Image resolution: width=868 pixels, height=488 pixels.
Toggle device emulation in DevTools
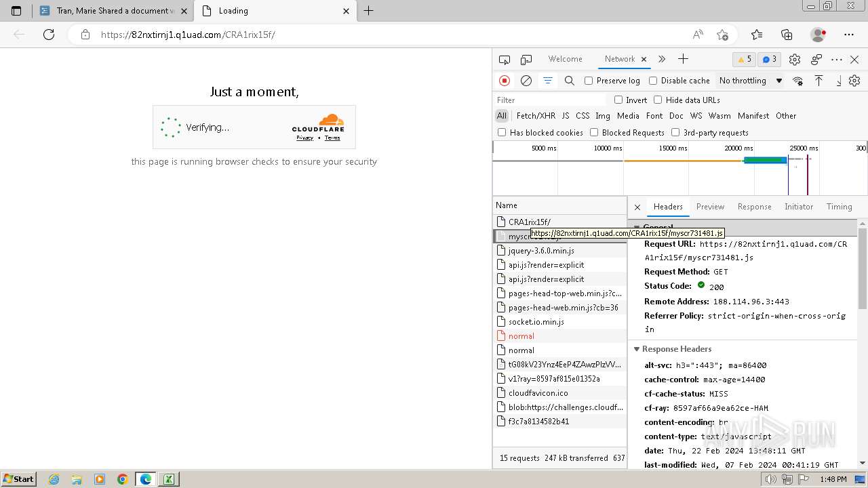point(526,60)
